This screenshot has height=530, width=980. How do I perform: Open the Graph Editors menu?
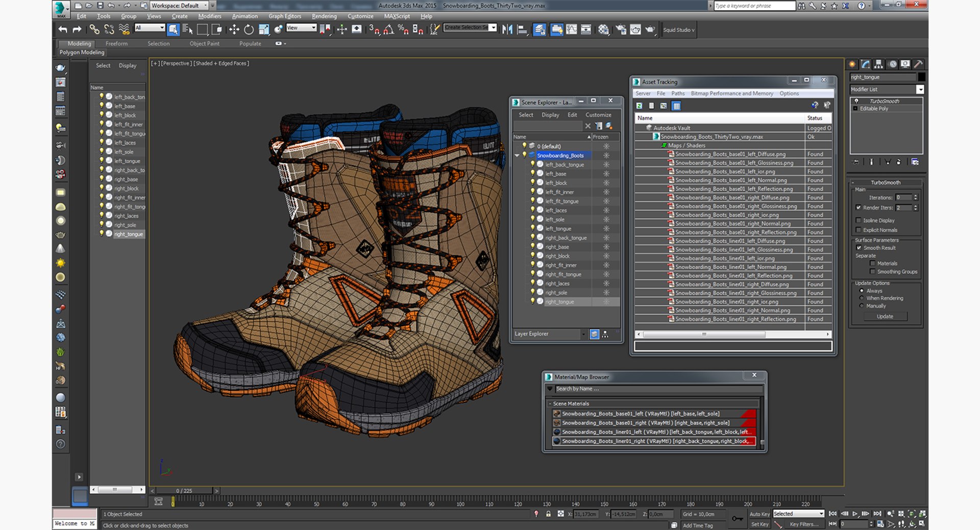(285, 16)
